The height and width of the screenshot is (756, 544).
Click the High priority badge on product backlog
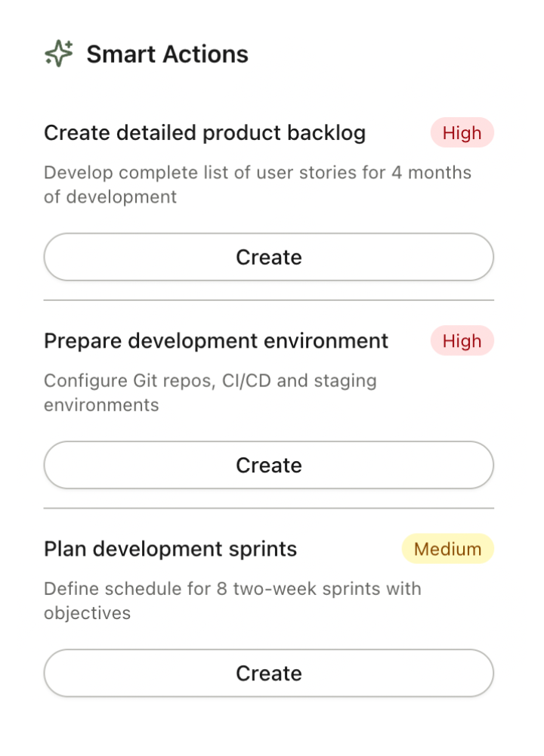coord(462,133)
